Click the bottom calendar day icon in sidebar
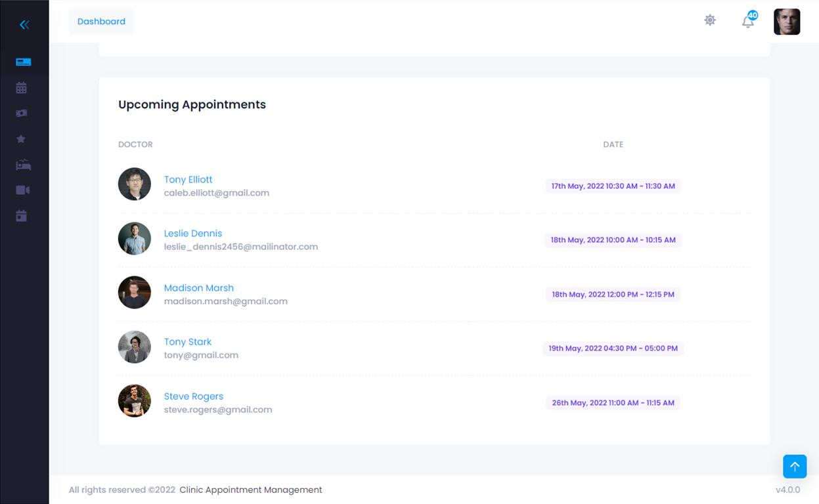The image size is (819, 504). click(22, 216)
